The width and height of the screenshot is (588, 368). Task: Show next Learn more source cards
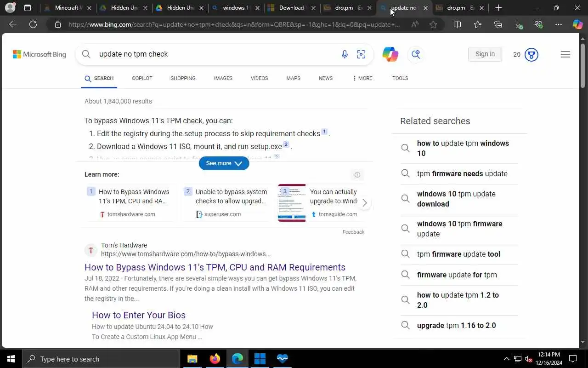coord(364,203)
